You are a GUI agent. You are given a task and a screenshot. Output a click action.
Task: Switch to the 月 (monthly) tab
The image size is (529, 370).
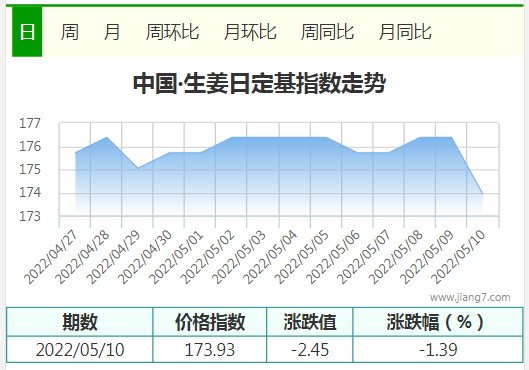112,32
